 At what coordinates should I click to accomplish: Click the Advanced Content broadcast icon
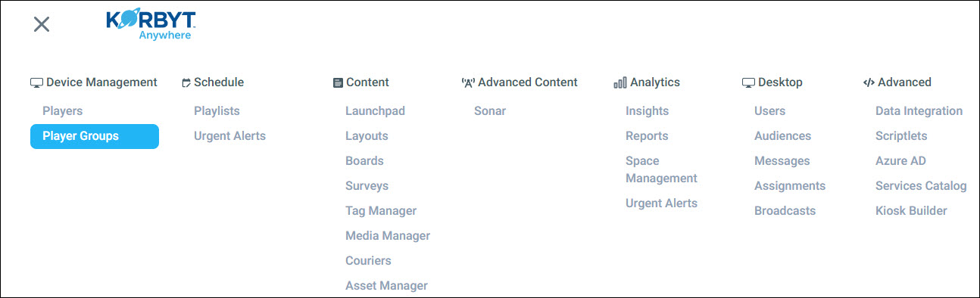[x=468, y=82]
